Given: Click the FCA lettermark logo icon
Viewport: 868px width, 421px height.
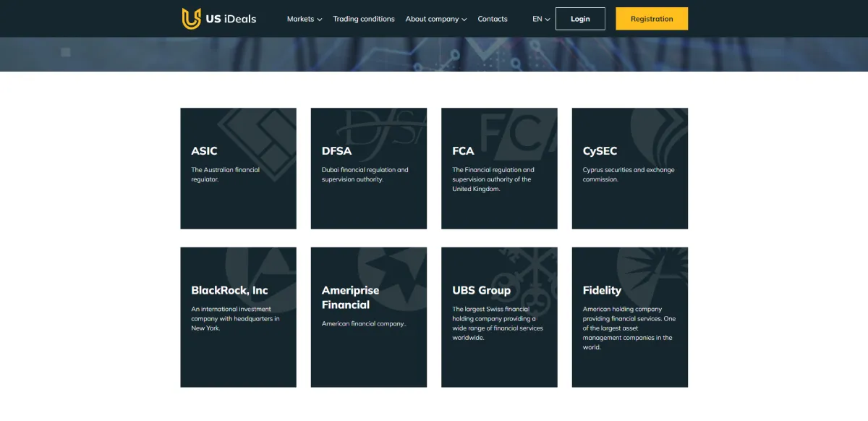Looking at the screenshot, I should [x=518, y=134].
